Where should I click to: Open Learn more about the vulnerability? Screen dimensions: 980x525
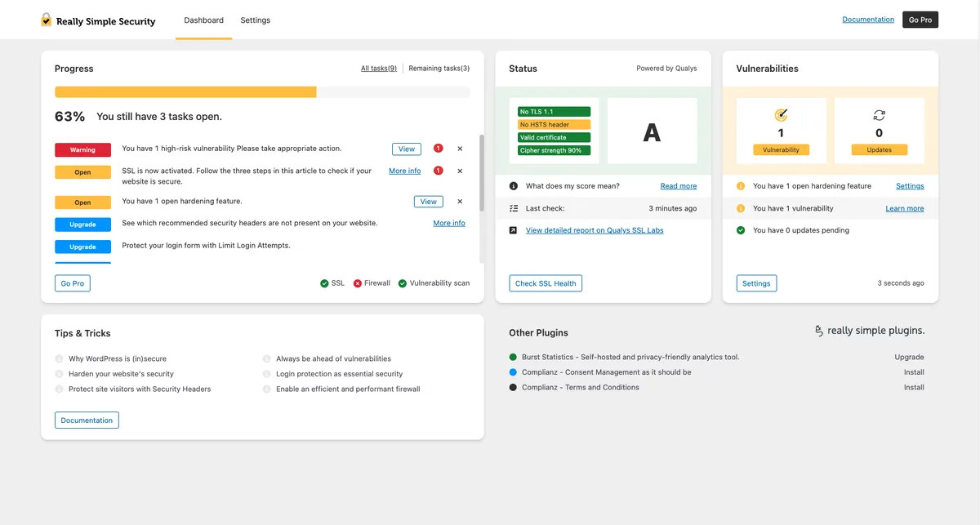(905, 208)
